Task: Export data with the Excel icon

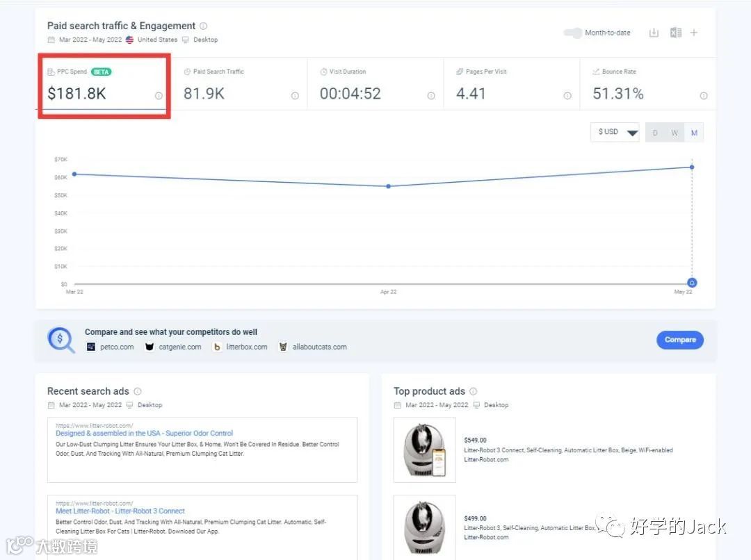Action: (x=676, y=33)
